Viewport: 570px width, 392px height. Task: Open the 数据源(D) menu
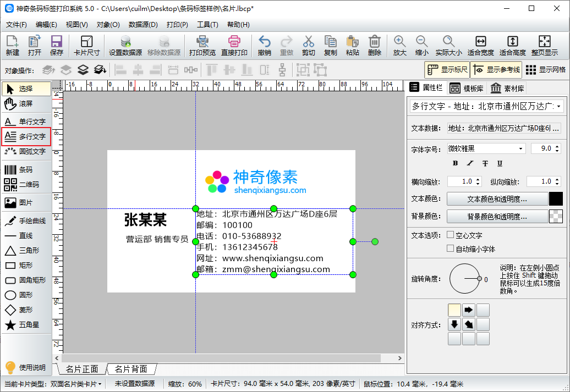143,25
